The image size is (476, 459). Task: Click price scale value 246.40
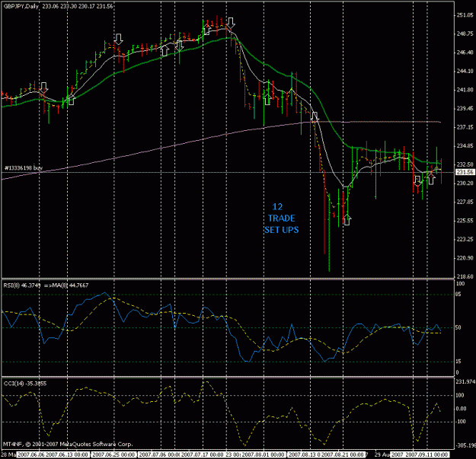click(x=465, y=53)
